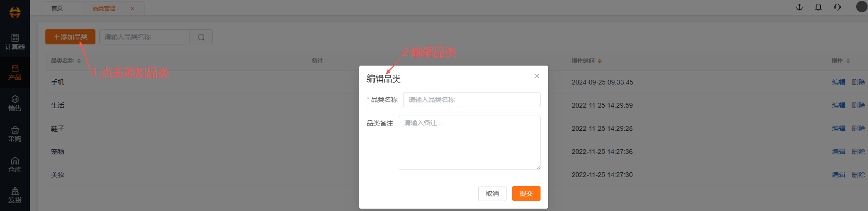Sort by 品类名称 column
The width and height of the screenshot is (868, 211).
[x=79, y=61]
